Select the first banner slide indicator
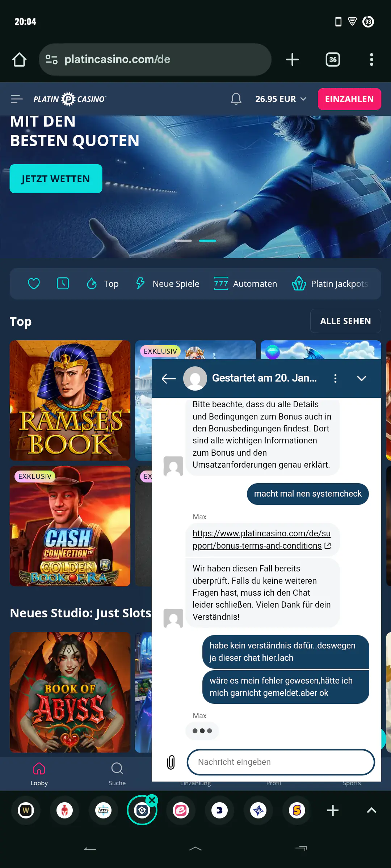This screenshot has height=868, width=391. (184, 241)
